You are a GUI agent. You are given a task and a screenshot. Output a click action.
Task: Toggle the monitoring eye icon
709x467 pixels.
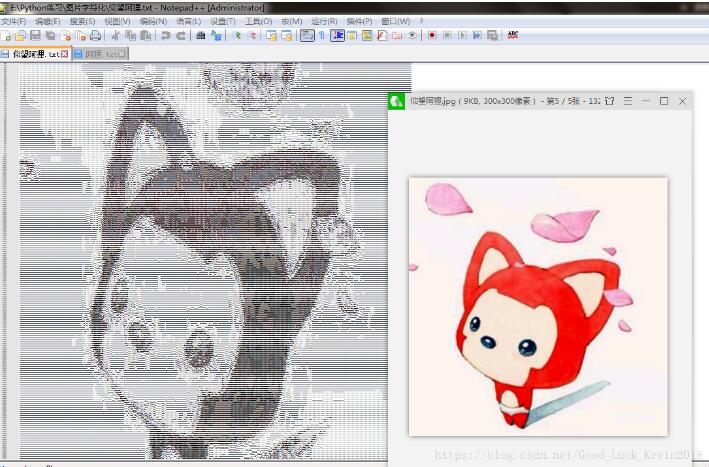412,36
